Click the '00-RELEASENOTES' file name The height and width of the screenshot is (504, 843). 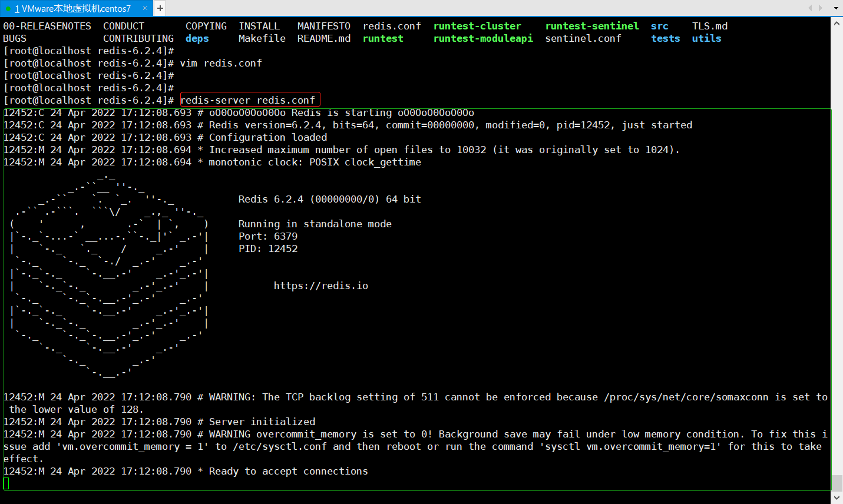[47, 26]
